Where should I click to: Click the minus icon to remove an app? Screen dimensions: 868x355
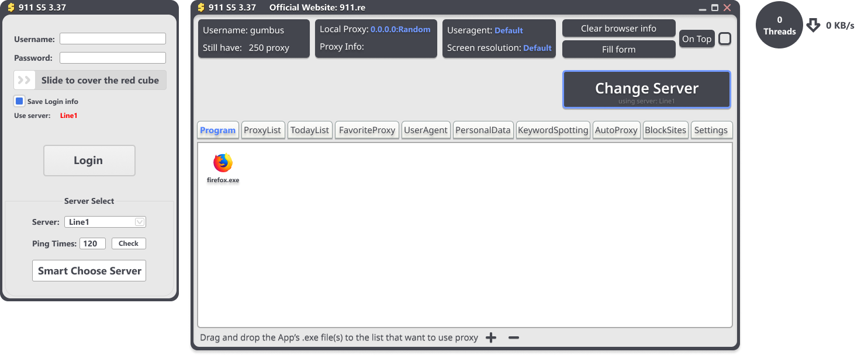pyautogui.click(x=514, y=337)
